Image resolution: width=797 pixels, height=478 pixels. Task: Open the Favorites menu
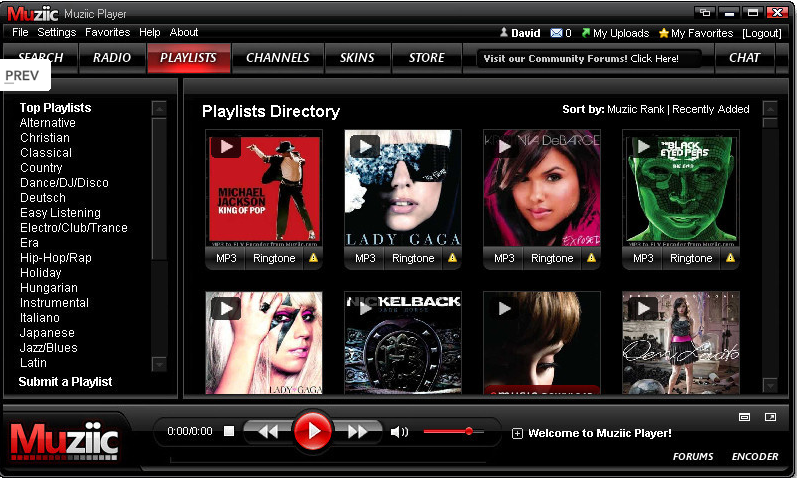tap(107, 32)
